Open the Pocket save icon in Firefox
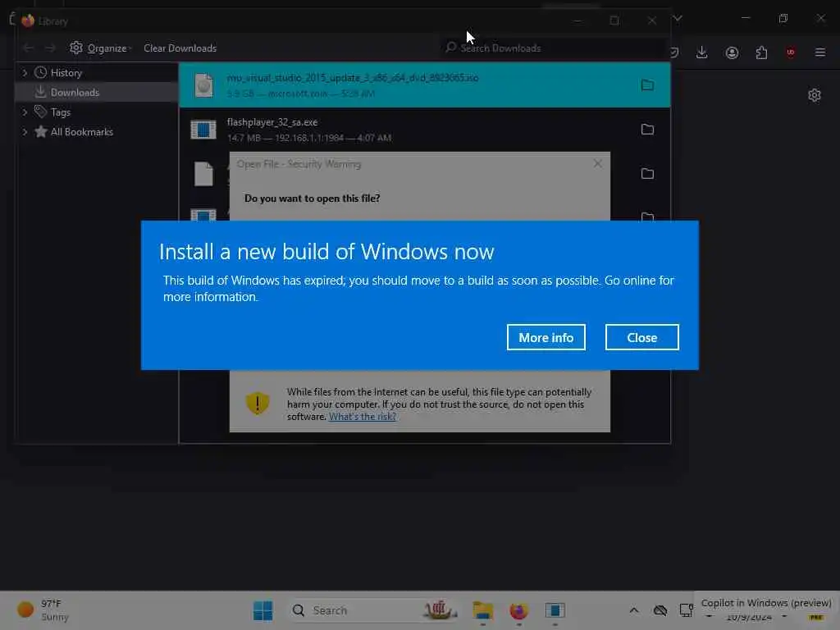The width and height of the screenshot is (840, 630). (x=674, y=52)
